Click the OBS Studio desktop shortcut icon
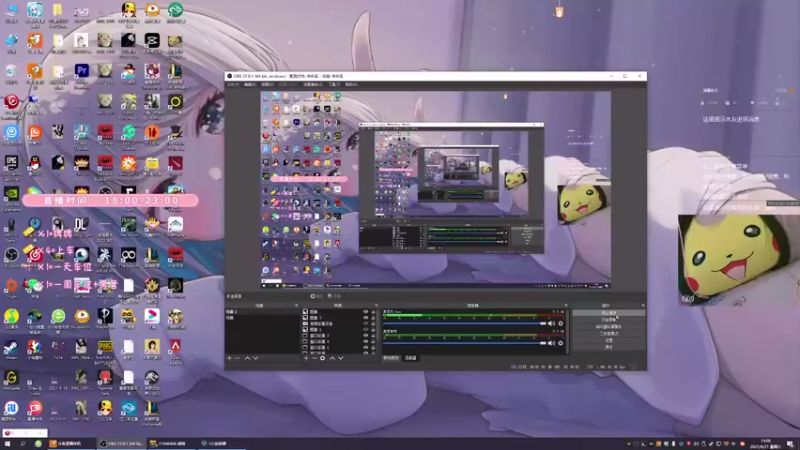This screenshot has height=450, width=800. [11, 255]
